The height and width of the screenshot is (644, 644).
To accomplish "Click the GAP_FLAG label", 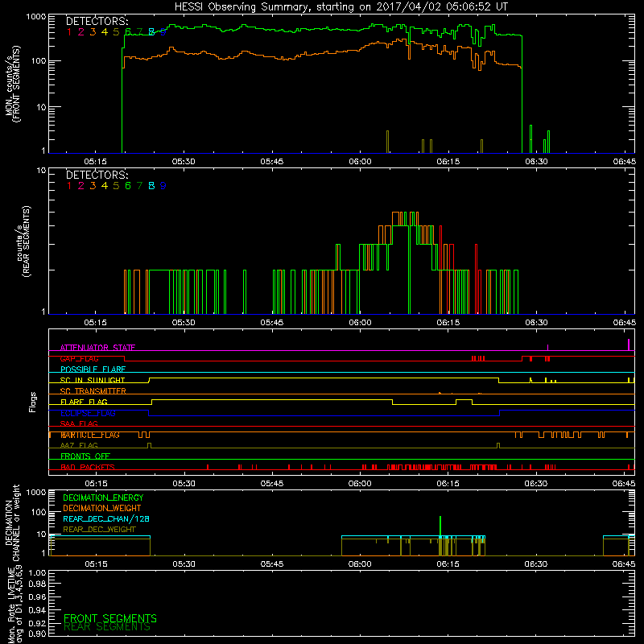I will coord(79,358).
